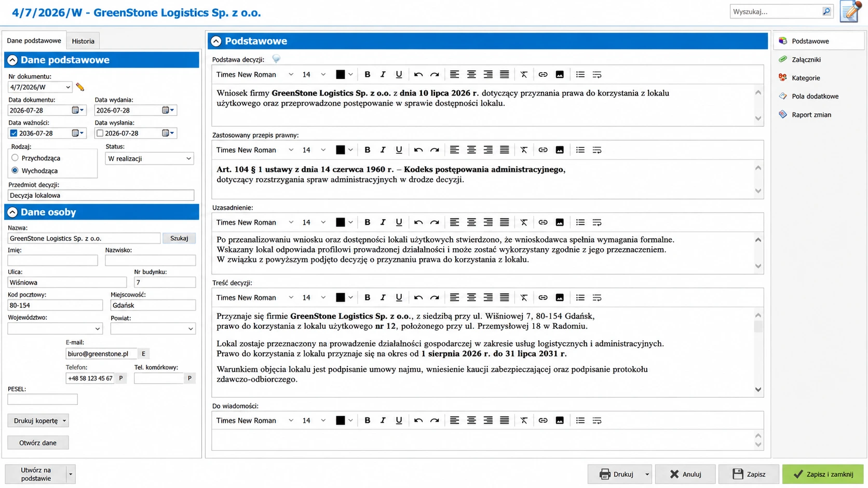Open Podstawowe in the right sidebar
Viewport: 868px width, 488px height.
(x=819, y=41)
